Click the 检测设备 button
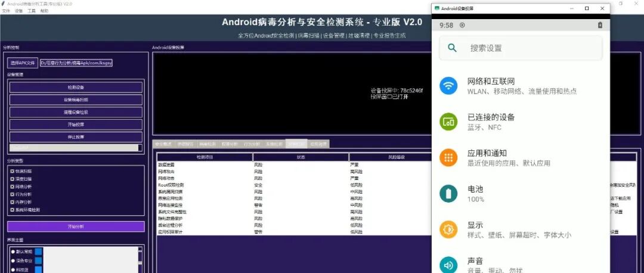644x273 pixels. [76, 88]
